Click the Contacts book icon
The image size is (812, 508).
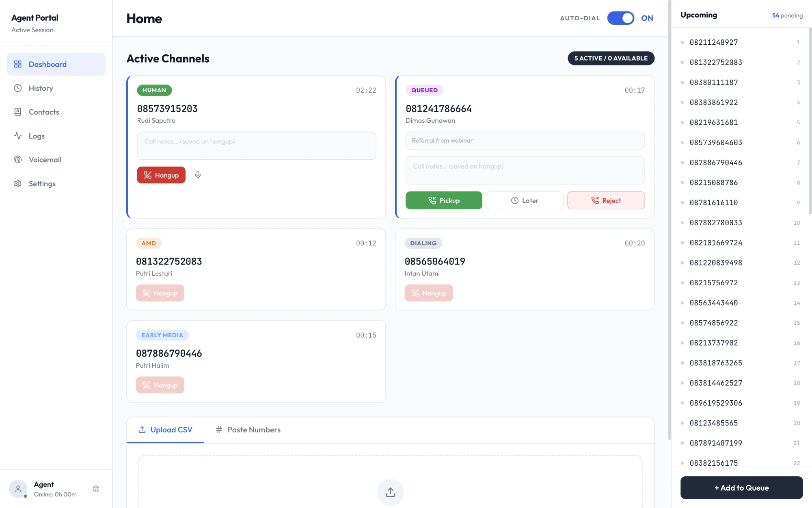pos(17,112)
